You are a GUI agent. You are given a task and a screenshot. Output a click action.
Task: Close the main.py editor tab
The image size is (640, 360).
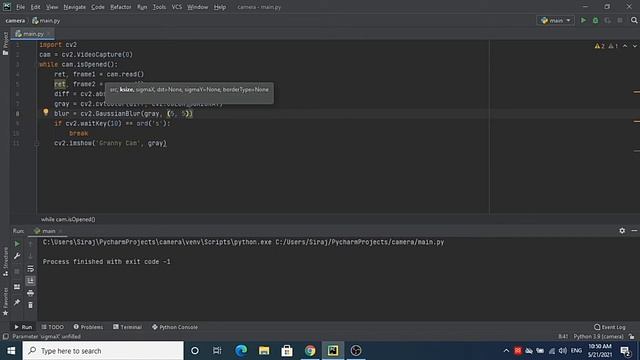[x=49, y=33]
